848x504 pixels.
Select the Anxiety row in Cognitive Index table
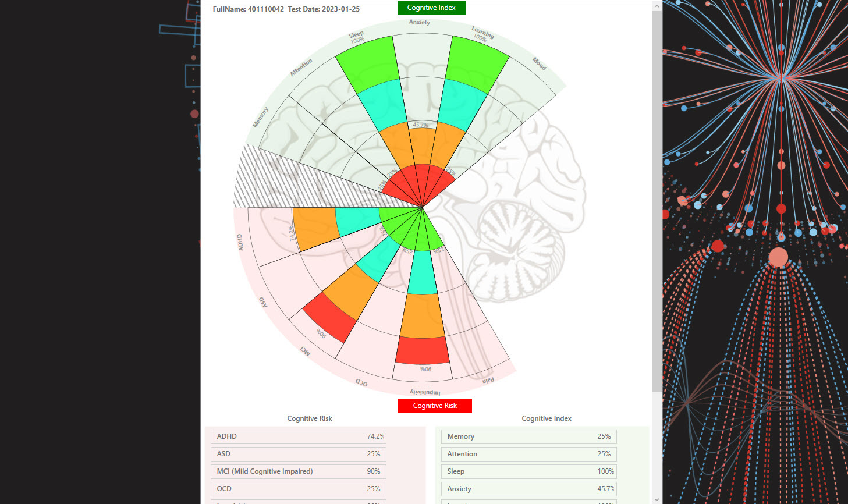(529, 489)
